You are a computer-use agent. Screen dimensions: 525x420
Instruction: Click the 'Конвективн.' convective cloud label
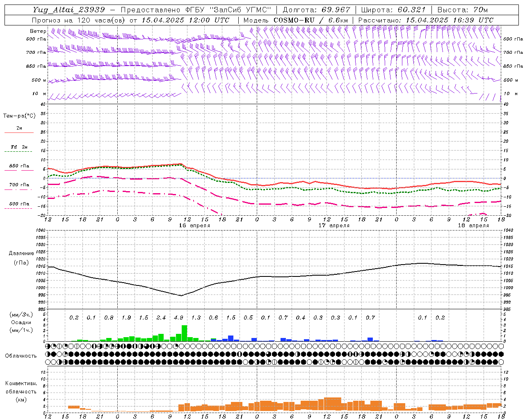tap(21, 383)
